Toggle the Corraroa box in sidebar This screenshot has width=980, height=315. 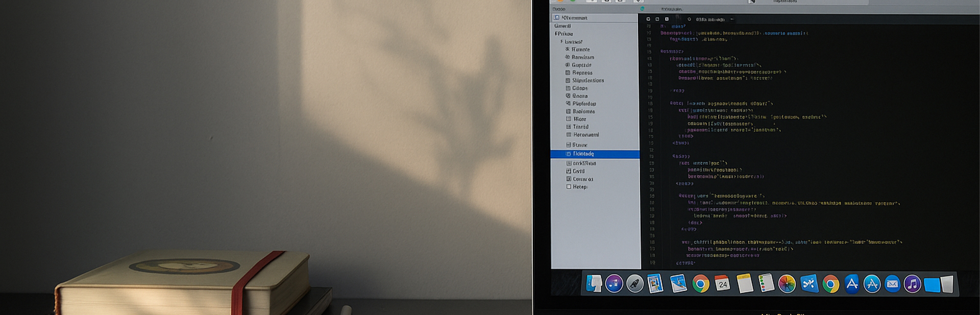click(569, 179)
